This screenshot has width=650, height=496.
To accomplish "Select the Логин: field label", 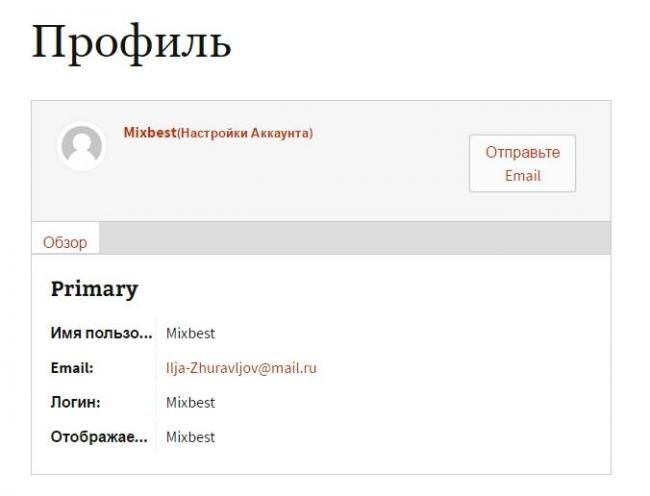I will [75, 402].
